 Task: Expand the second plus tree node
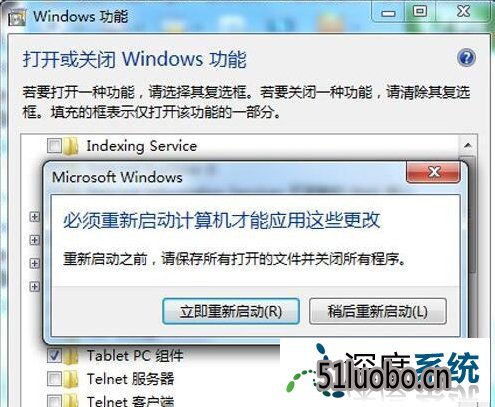point(35,240)
